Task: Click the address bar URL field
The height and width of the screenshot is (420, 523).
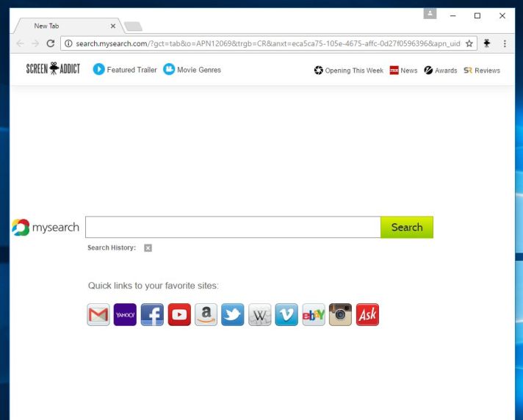Action: [x=268, y=43]
